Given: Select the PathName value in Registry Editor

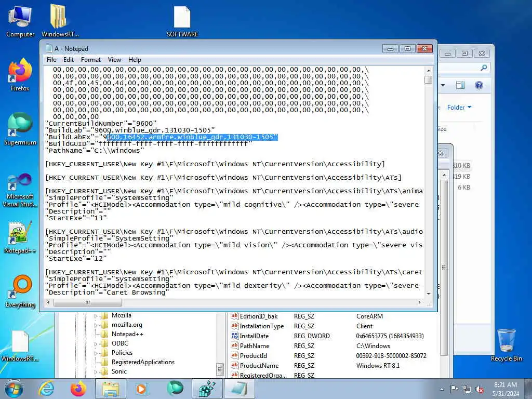Looking at the screenshot, I should [255, 346].
